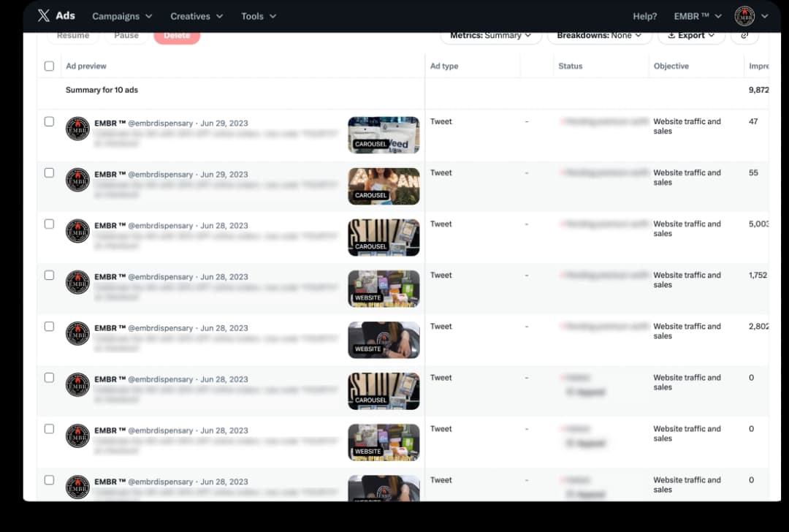Click the copy link icon button

(744, 35)
